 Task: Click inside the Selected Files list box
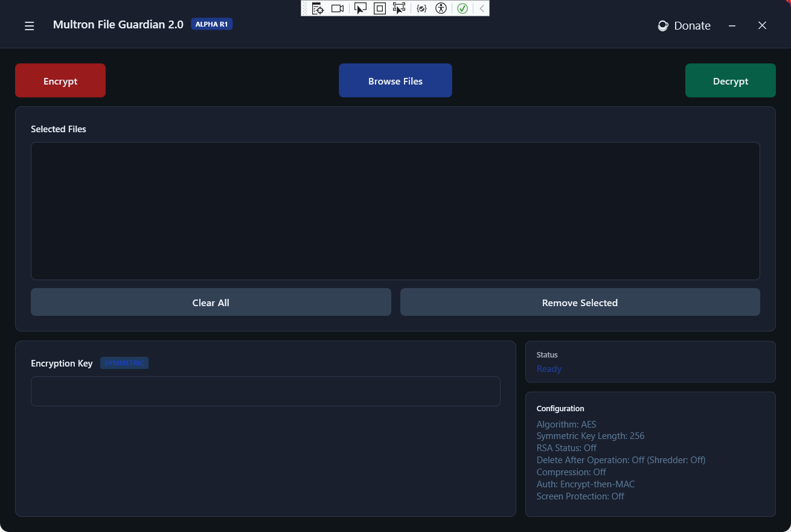click(x=395, y=211)
